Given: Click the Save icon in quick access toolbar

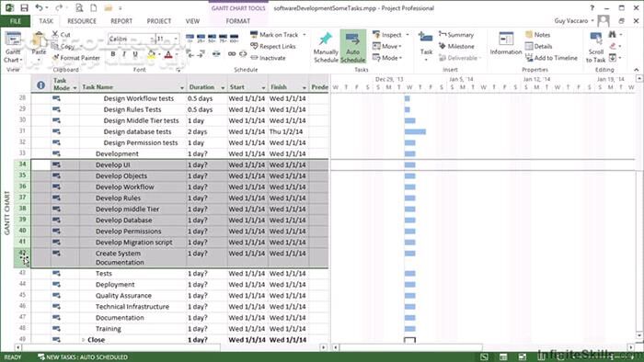Looking at the screenshot, I should 24,7.
